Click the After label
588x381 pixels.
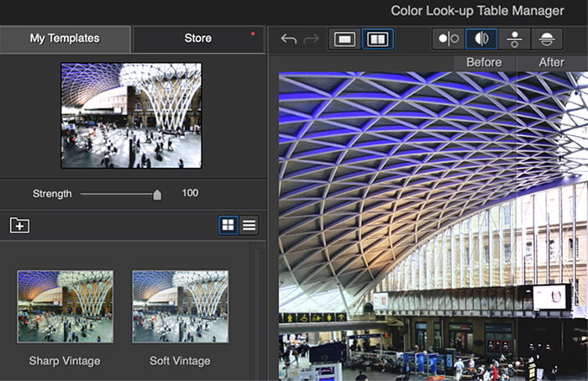click(551, 62)
